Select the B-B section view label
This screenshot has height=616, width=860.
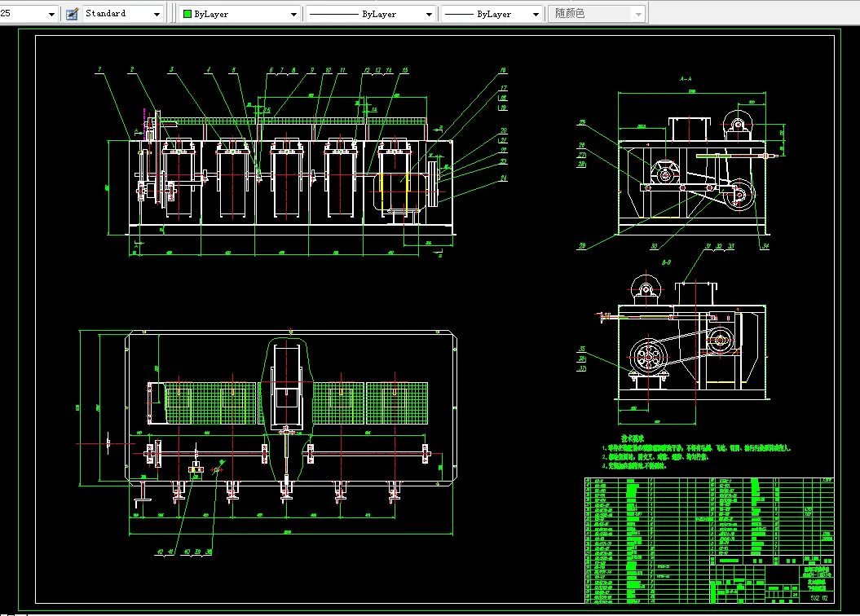tap(666, 262)
